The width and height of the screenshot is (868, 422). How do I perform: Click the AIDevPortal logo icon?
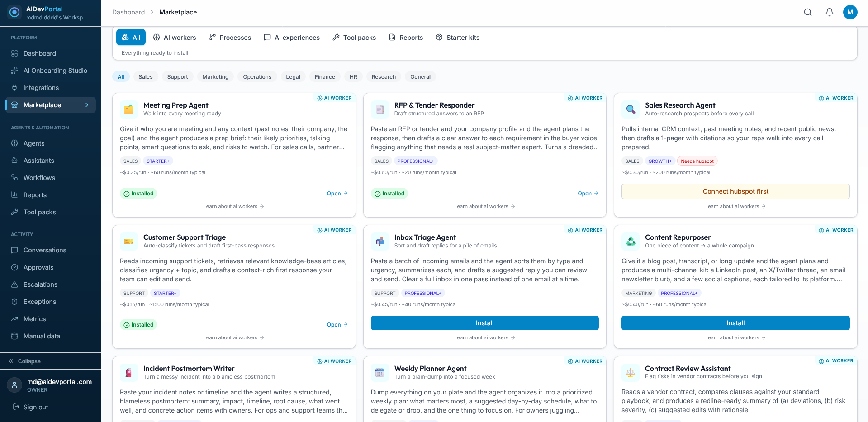pyautogui.click(x=14, y=13)
